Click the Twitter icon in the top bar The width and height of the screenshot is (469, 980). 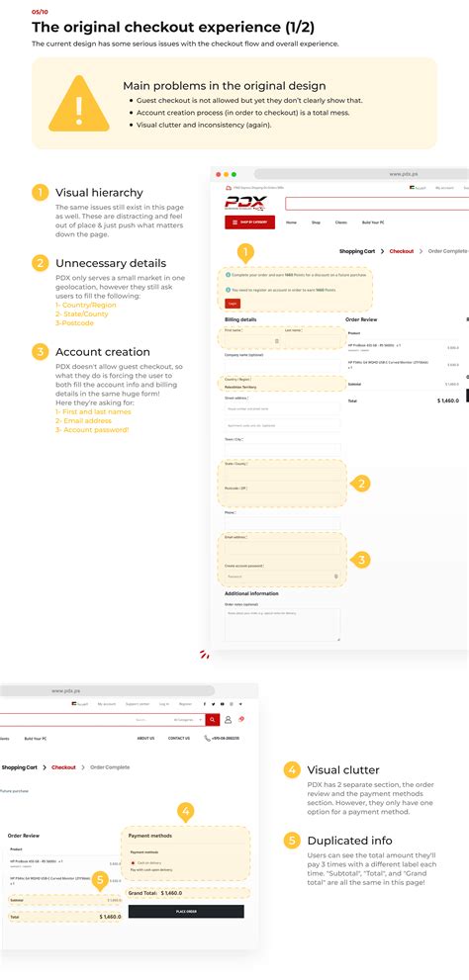(x=214, y=704)
